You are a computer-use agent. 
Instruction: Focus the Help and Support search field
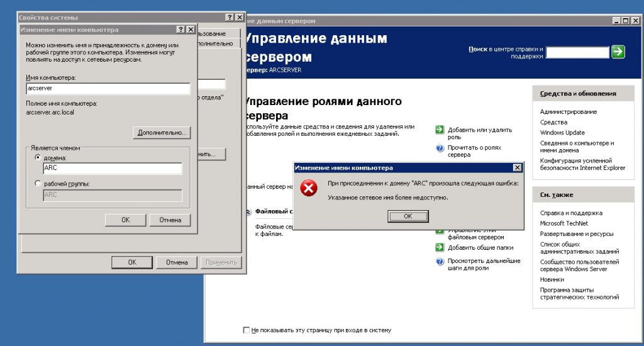[x=577, y=52]
